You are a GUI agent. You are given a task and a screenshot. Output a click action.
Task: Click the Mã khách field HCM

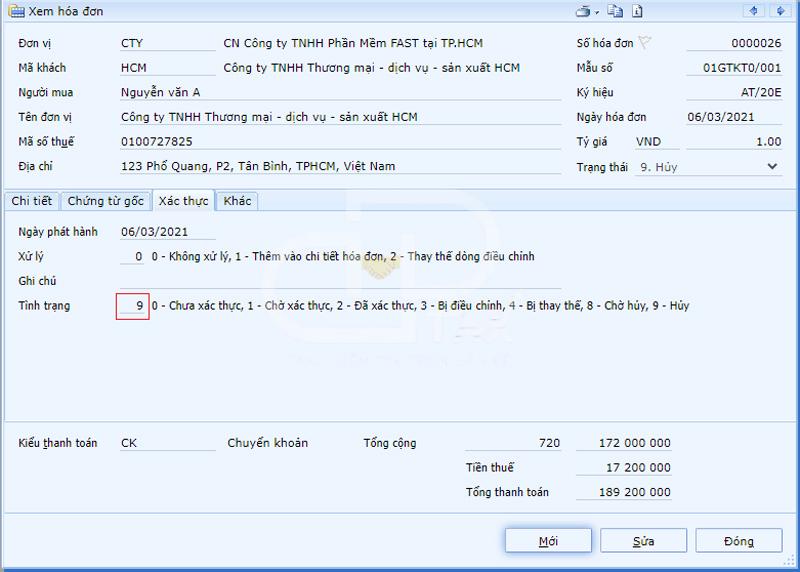168,68
